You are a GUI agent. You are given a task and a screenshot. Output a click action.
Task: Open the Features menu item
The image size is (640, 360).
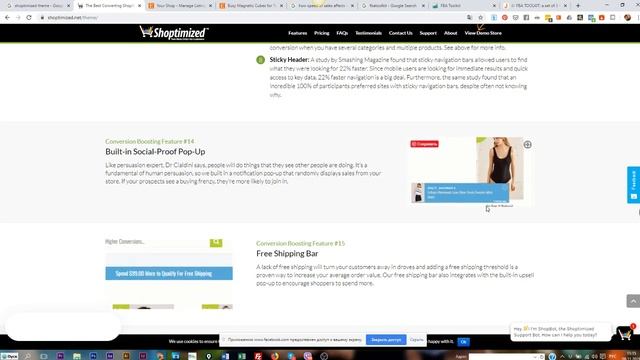(298, 33)
